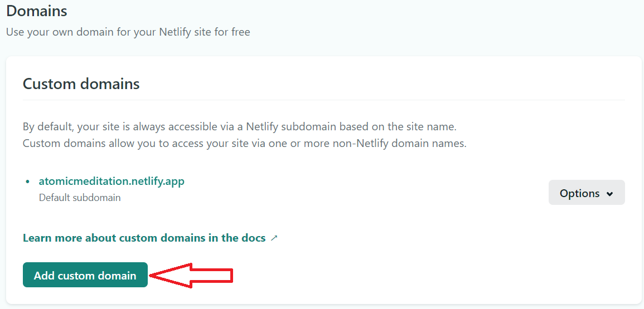Follow Learn more about custom domains link
The image size is (644, 309).
click(144, 238)
